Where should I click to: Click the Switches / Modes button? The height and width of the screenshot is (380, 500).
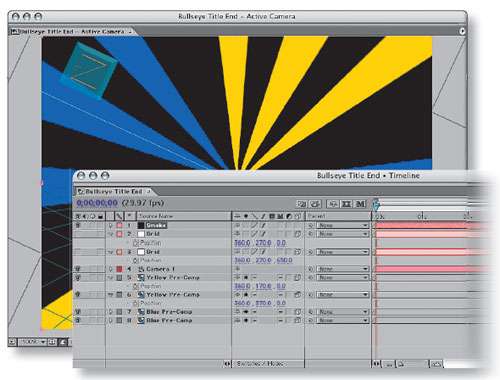pyautogui.click(x=260, y=364)
